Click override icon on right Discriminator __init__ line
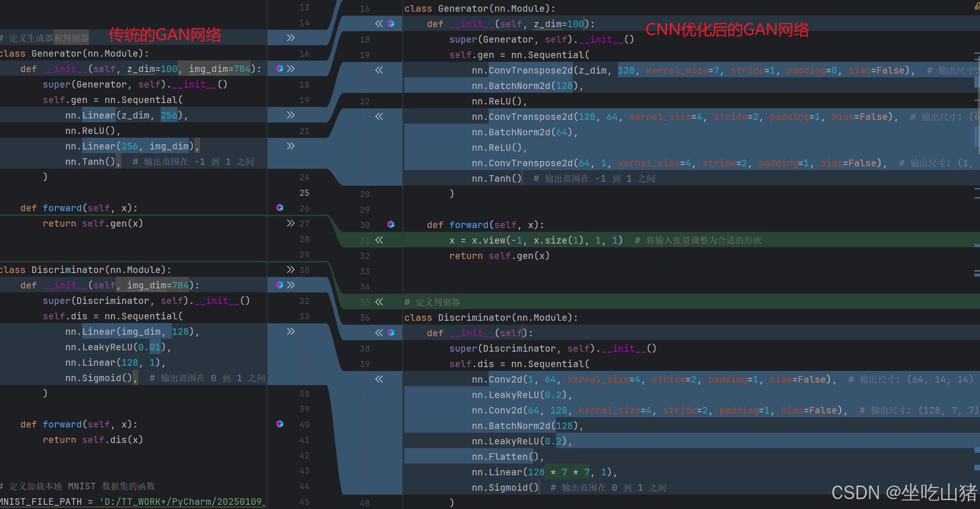 point(391,332)
